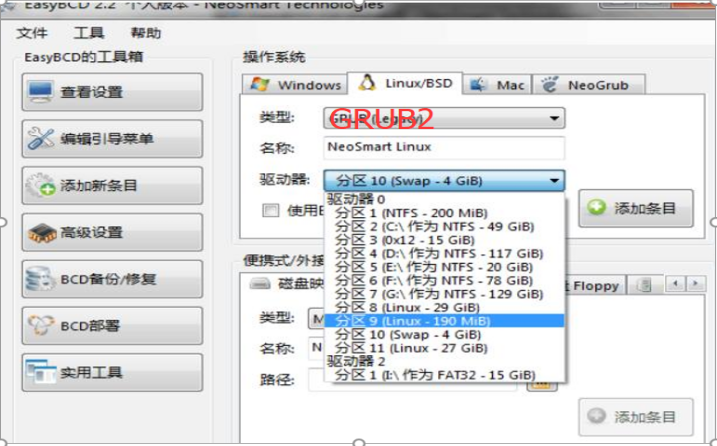
Task: Collapse the 驱动器 partition dropdown
Action: [444, 181]
